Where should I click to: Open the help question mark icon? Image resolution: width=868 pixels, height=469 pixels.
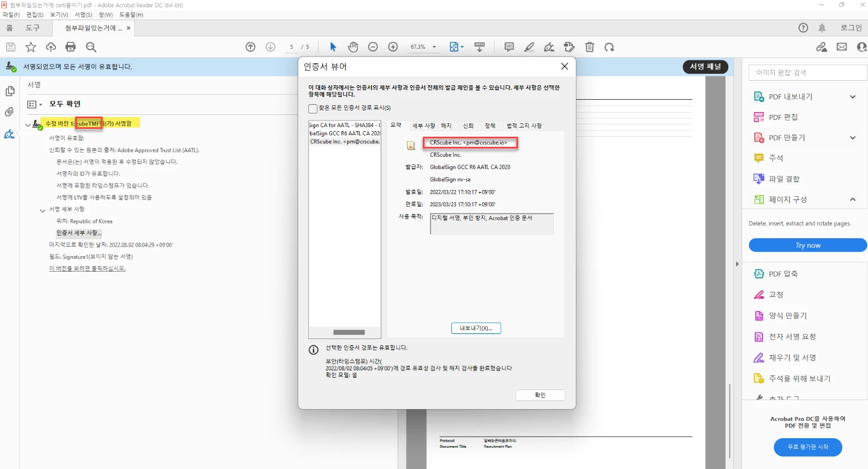[803, 28]
